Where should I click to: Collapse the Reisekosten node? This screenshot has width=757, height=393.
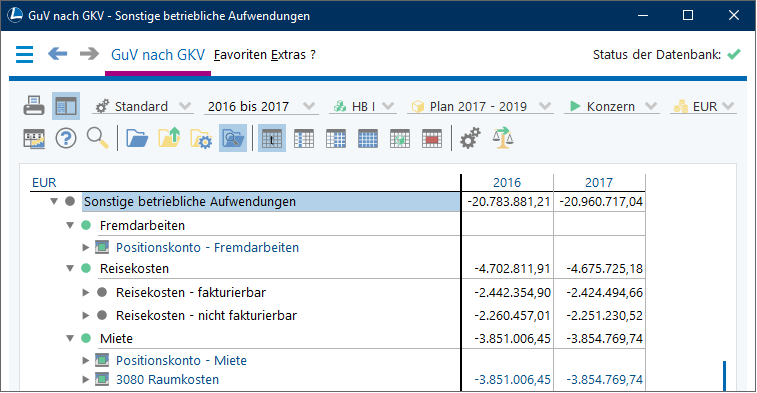tap(70, 268)
